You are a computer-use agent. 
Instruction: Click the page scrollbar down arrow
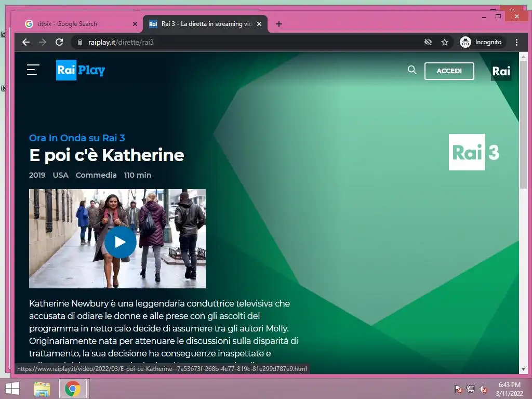pyautogui.click(x=523, y=369)
